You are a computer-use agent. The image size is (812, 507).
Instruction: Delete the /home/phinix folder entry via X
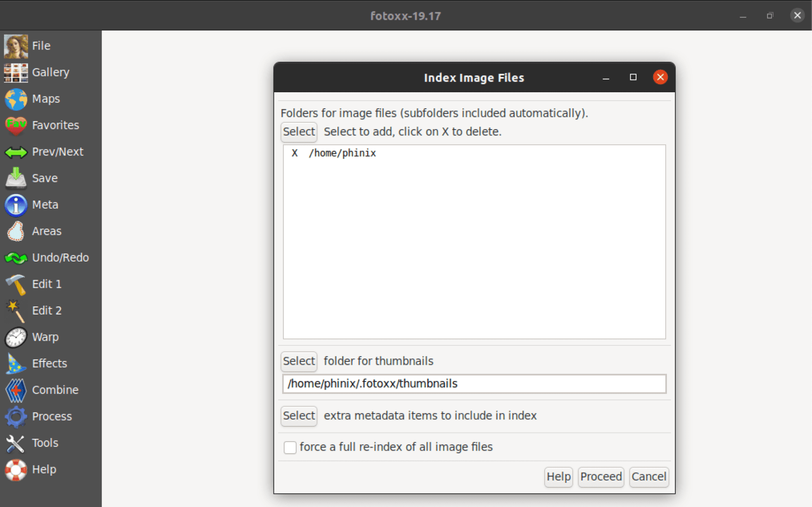click(x=294, y=153)
